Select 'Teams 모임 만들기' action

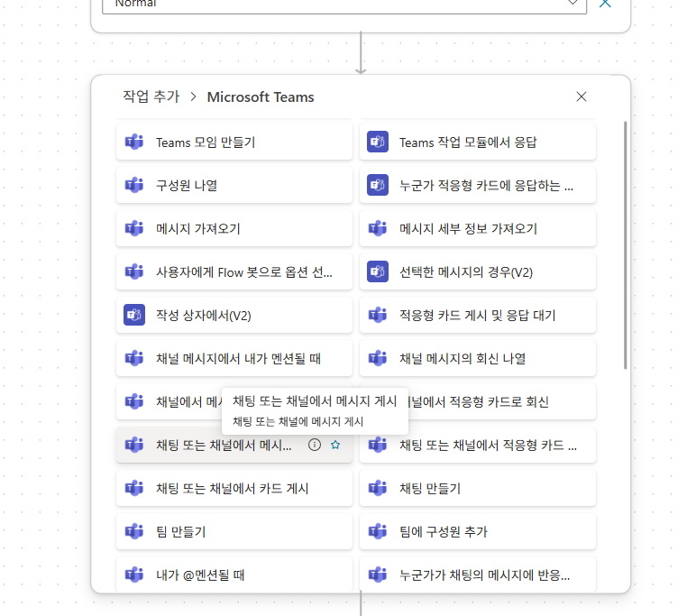pyautogui.click(x=234, y=143)
